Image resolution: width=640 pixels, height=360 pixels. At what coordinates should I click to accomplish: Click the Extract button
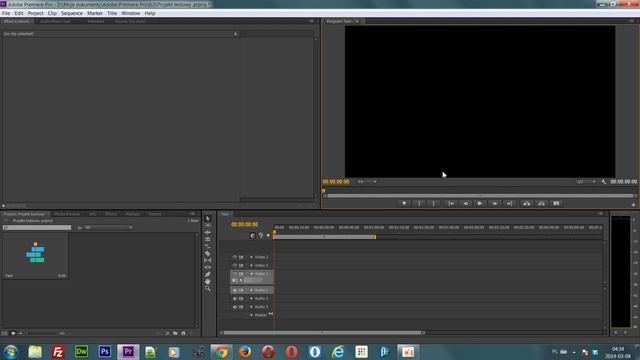pos(541,203)
